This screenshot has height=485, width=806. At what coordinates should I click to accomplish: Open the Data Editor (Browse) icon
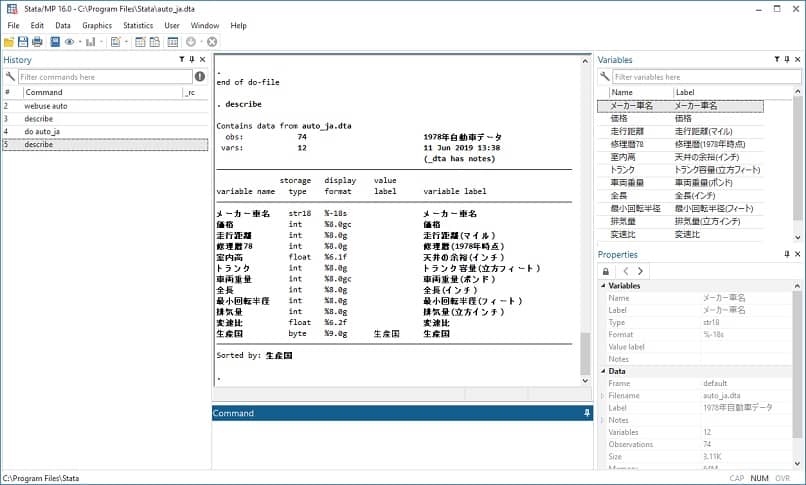click(x=154, y=42)
